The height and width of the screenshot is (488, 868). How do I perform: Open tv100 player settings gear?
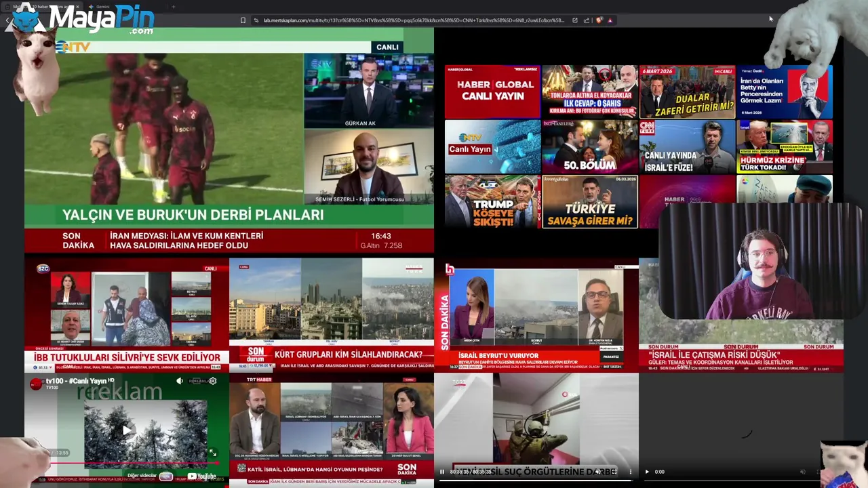pyautogui.click(x=213, y=381)
